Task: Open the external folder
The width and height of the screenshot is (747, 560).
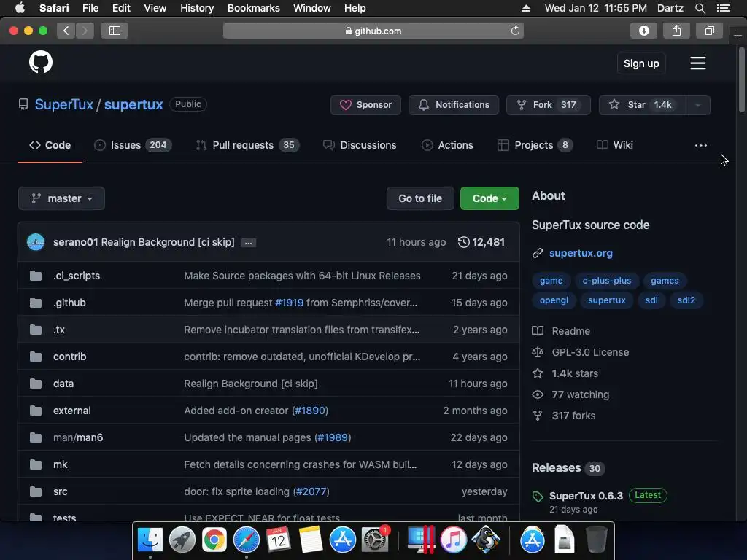Action: pos(72,411)
